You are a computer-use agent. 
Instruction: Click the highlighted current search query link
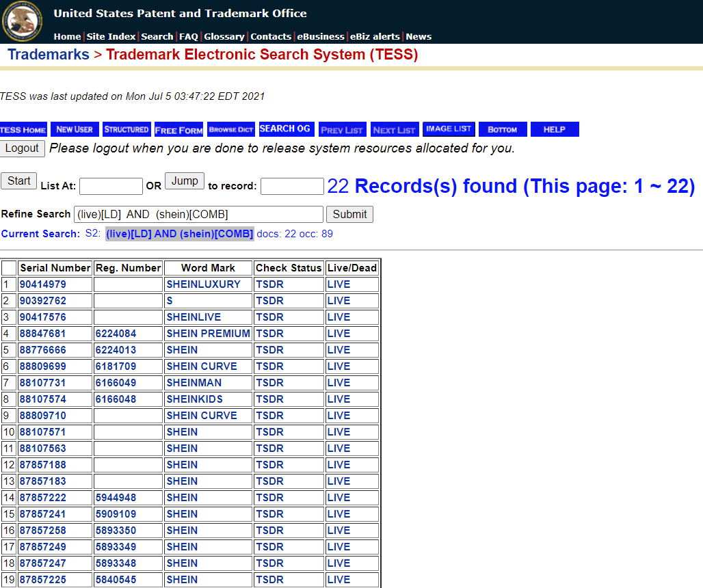(179, 234)
